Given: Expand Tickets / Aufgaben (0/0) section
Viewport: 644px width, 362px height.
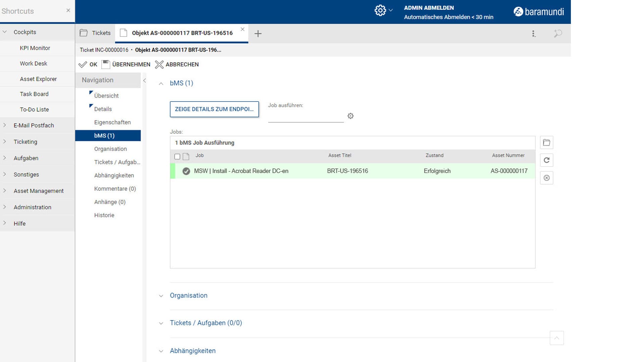Looking at the screenshot, I should pyautogui.click(x=161, y=323).
